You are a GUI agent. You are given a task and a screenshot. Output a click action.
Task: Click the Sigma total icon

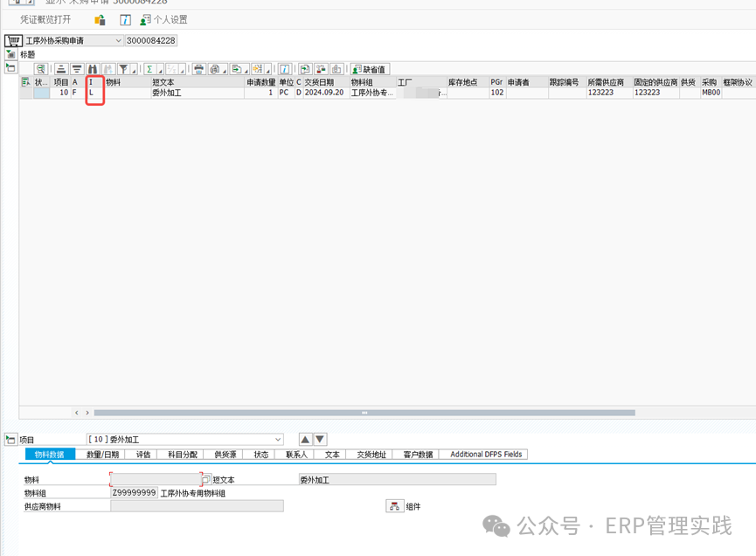point(149,69)
